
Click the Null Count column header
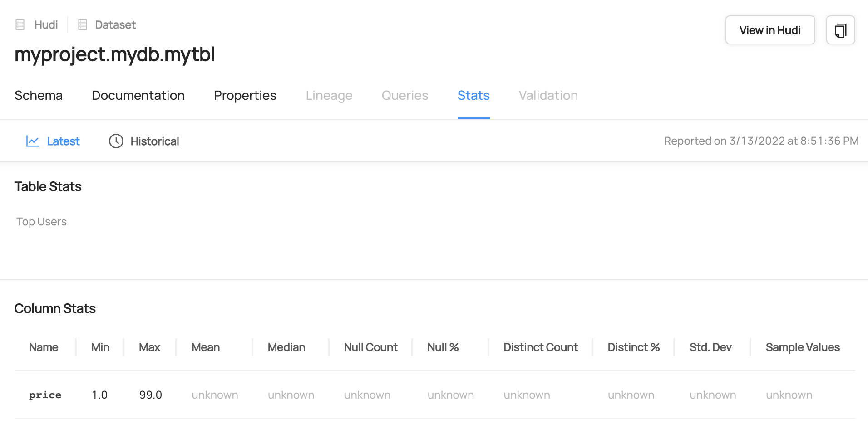pos(370,347)
